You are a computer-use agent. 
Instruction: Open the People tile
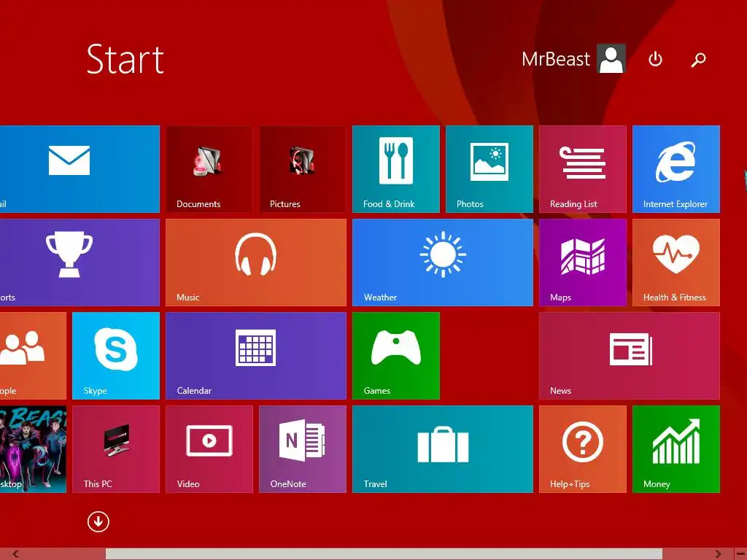click(x=33, y=356)
